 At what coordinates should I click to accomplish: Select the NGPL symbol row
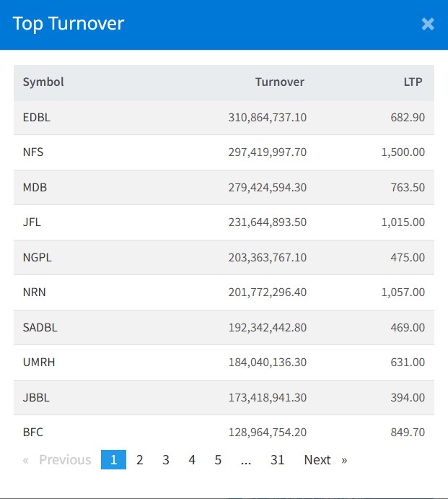click(38, 257)
